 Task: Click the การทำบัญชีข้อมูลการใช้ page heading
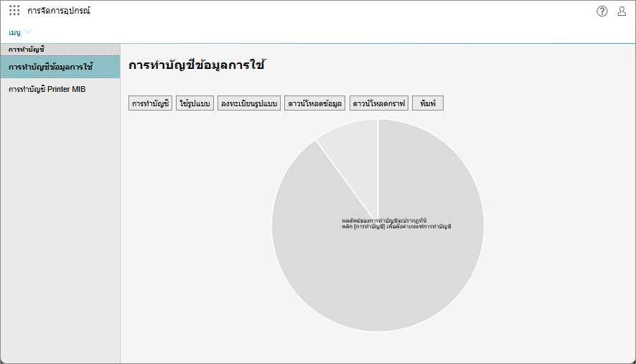tap(197, 65)
